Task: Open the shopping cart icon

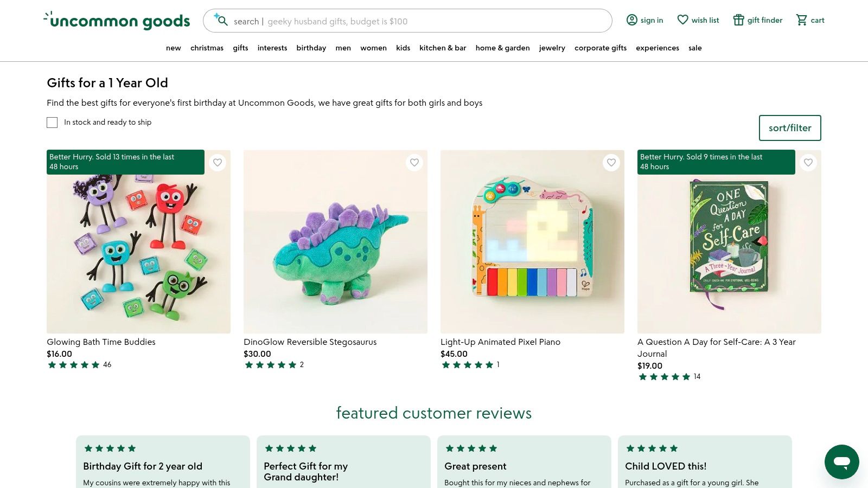Action: [801, 20]
